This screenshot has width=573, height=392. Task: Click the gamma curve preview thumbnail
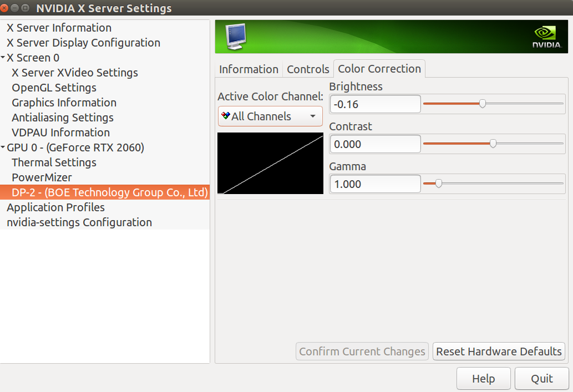point(270,163)
